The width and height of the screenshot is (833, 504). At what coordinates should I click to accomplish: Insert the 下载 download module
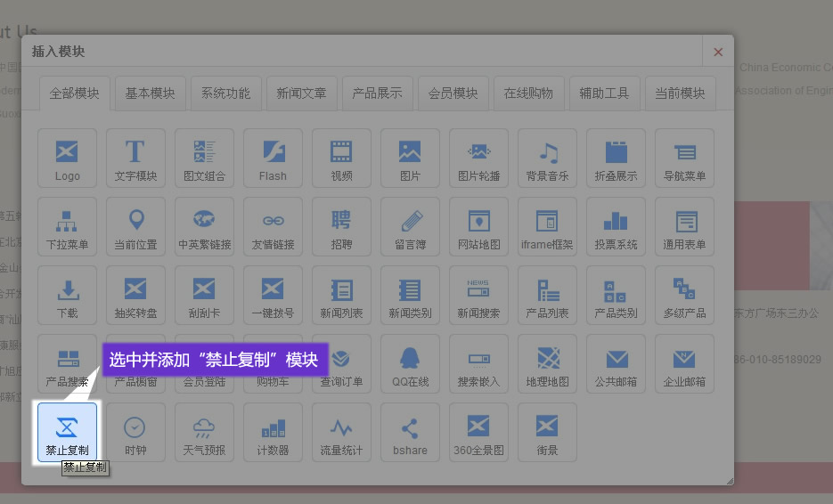coord(67,295)
